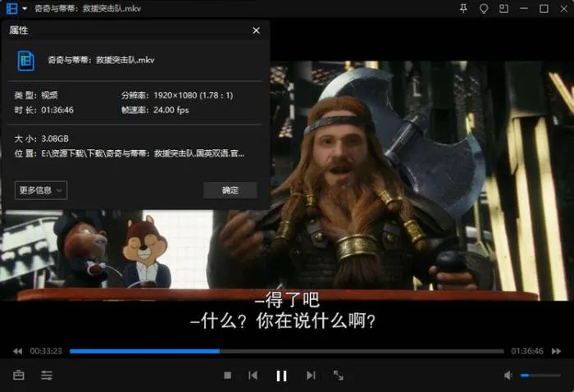
Task: Mute the volume speaker icon
Action: pyautogui.click(x=508, y=376)
